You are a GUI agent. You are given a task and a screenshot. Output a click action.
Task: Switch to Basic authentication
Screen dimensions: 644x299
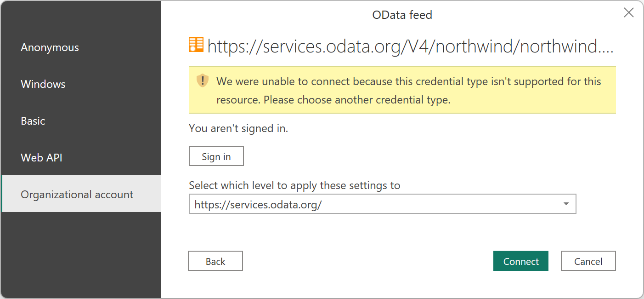tap(33, 121)
